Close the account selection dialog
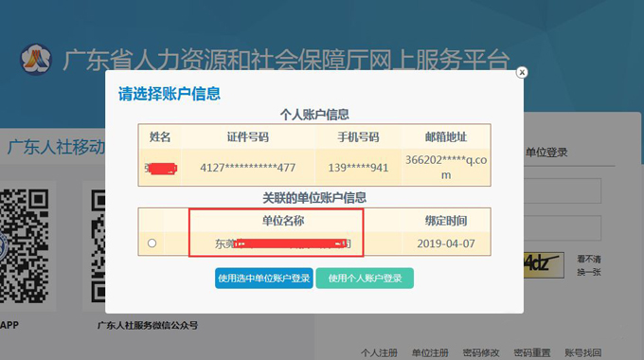This screenshot has height=360, width=644. [522, 72]
